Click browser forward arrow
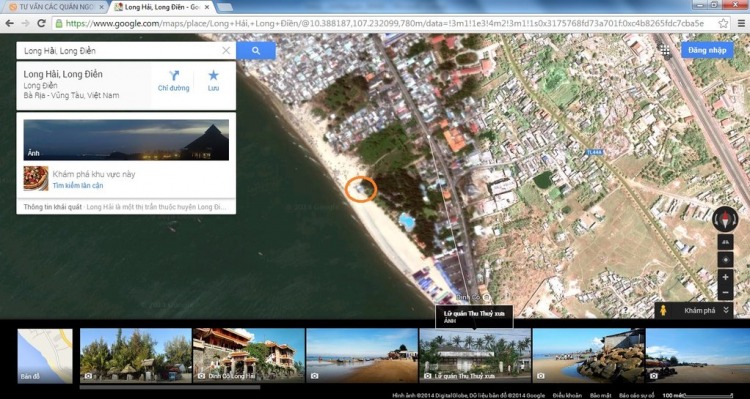 [25, 23]
